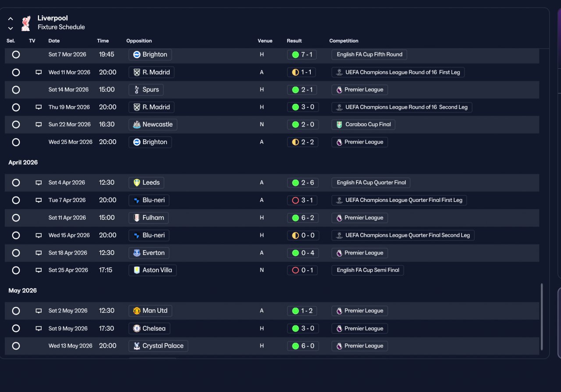561x392 pixels.
Task: Click the Carabao Cup Final competition icon
Action: point(339,124)
